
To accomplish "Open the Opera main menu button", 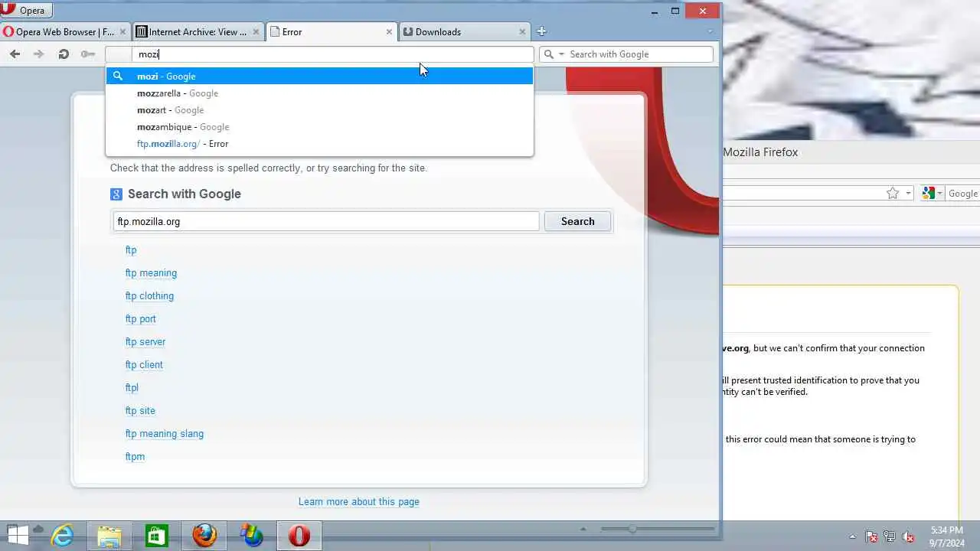I will pyautogui.click(x=26, y=11).
